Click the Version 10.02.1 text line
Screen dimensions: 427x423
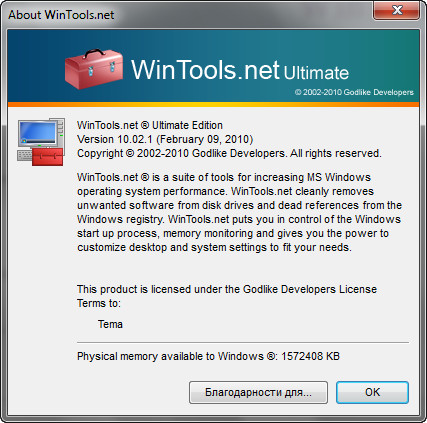(165, 139)
